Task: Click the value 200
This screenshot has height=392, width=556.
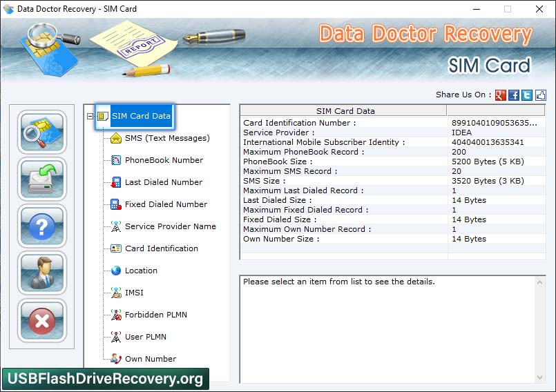Action: (459, 152)
